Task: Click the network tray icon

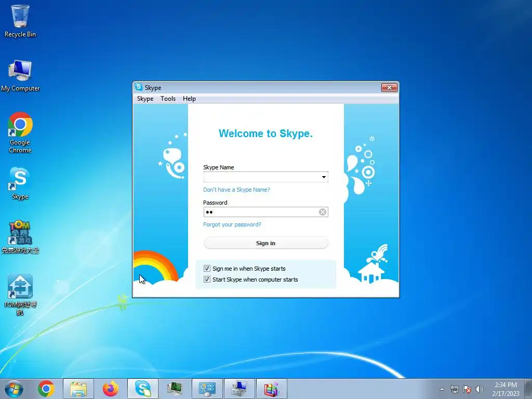Action: tap(454, 389)
